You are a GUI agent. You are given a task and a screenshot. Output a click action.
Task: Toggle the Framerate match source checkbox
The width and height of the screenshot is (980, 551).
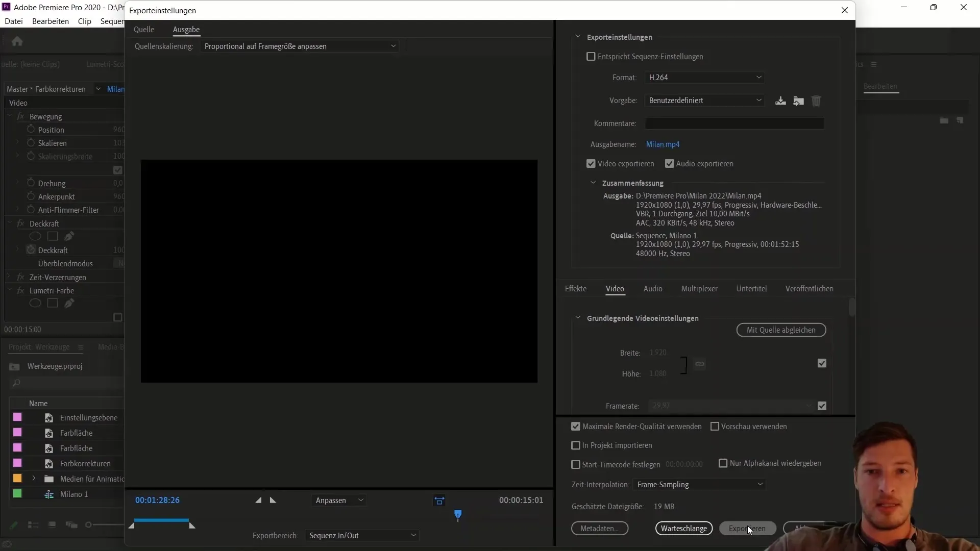click(822, 406)
